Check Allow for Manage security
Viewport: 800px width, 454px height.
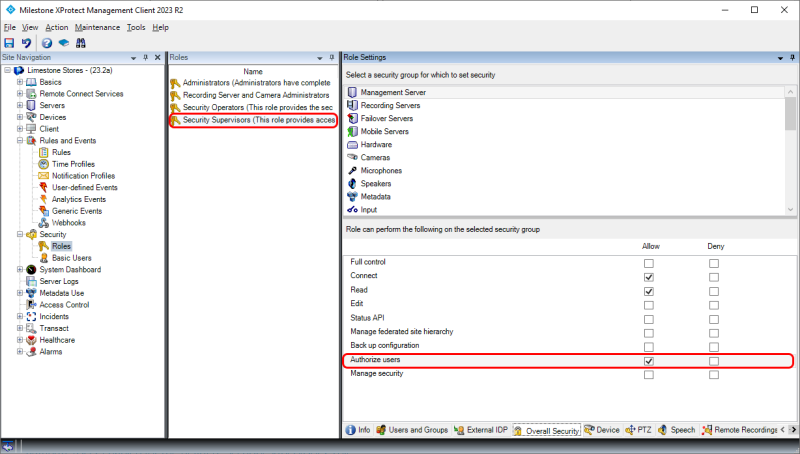648,375
